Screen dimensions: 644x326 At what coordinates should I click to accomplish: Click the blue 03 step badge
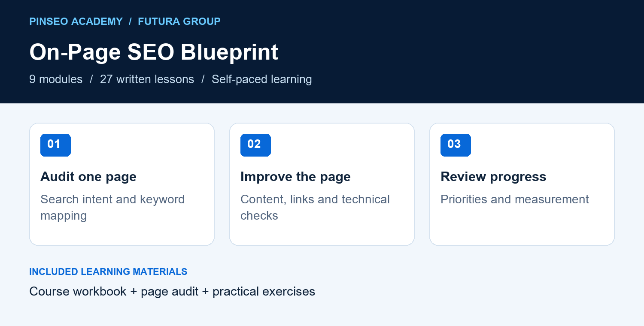[456, 145]
